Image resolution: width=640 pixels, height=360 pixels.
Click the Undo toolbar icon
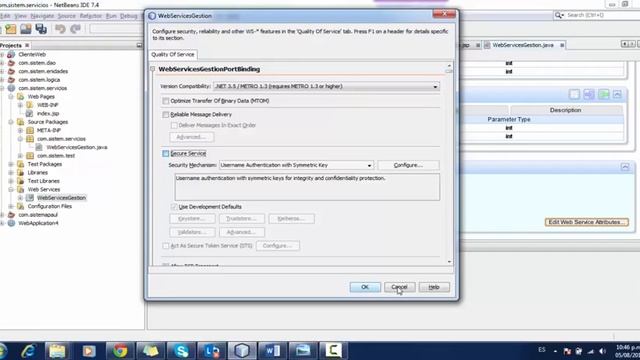[x=60, y=29]
